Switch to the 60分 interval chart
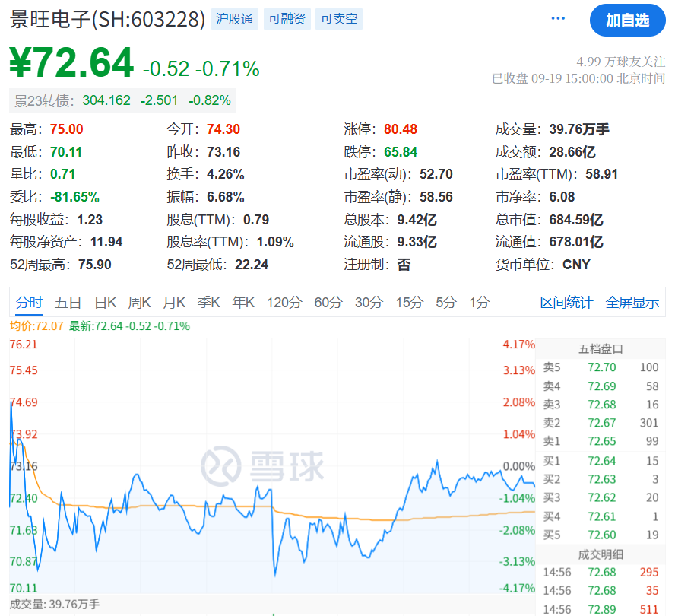 tap(328, 302)
